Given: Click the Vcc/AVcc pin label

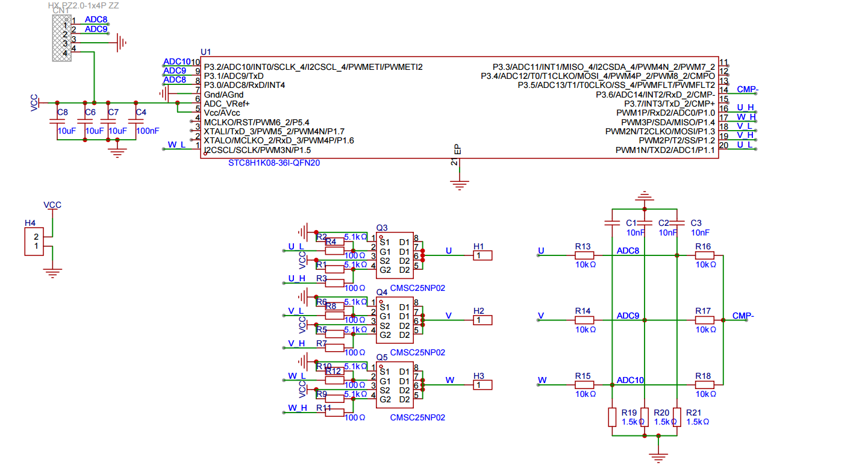Looking at the screenshot, I should point(222,113).
